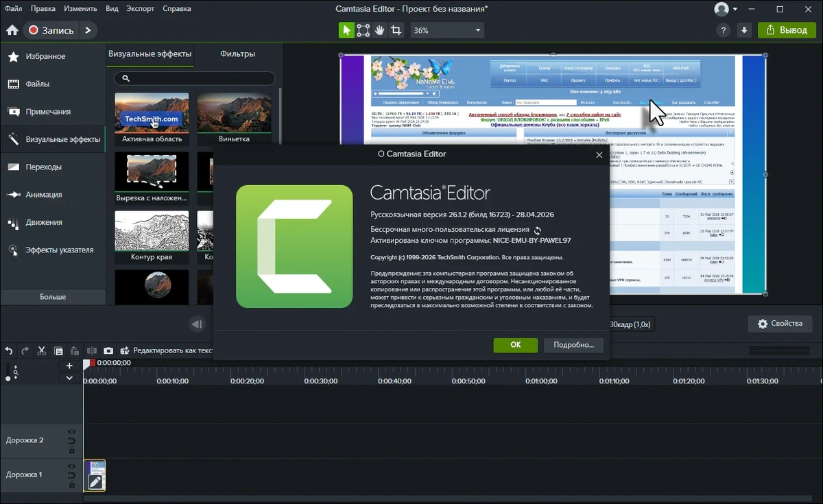Viewport: 823px width, 504px height.
Task: Select the Вырезка с наложением effect thumbnail
Action: tap(152, 178)
